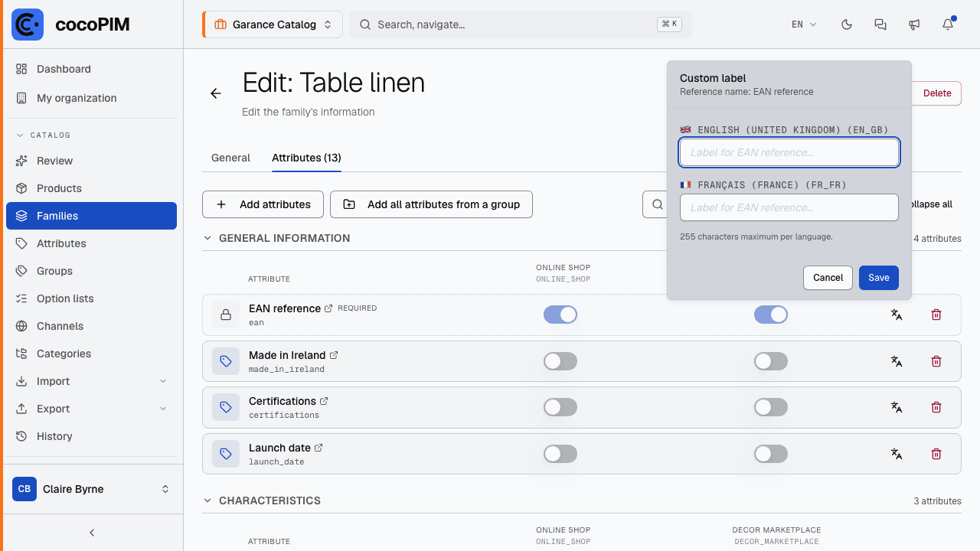Delete the Certifications attribute
980x551 pixels.
(936, 408)
